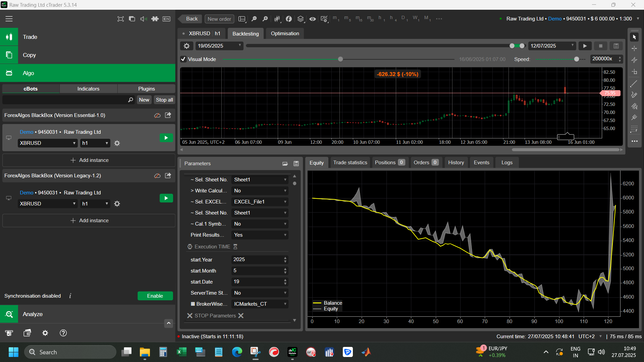Screen dimensions: 644x362
Task: Open the Logs tab
Action: pyautogui.click(x=507, y=163)
